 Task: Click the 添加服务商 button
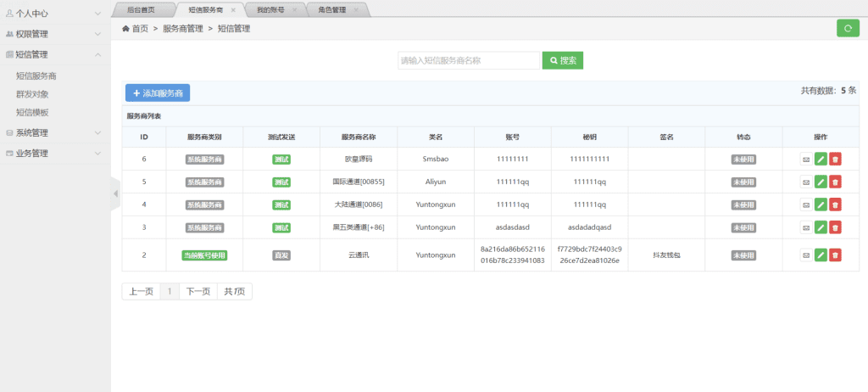click(158, 93)
